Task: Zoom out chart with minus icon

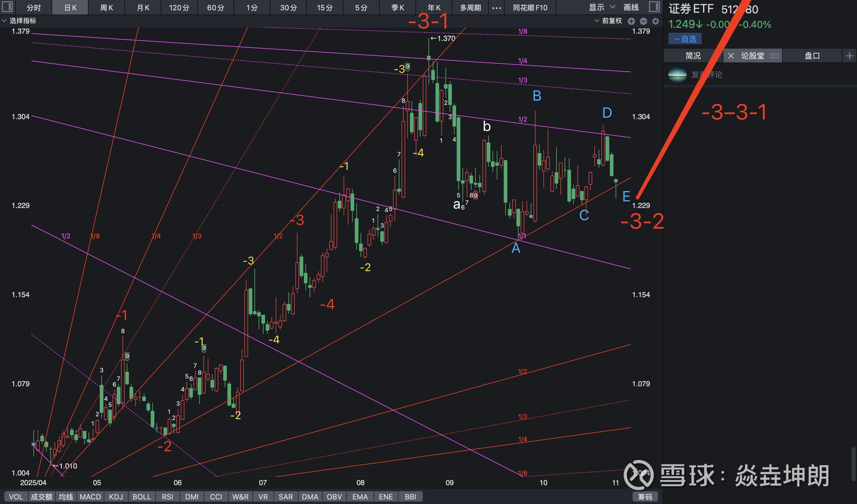Action: point(644,21)
